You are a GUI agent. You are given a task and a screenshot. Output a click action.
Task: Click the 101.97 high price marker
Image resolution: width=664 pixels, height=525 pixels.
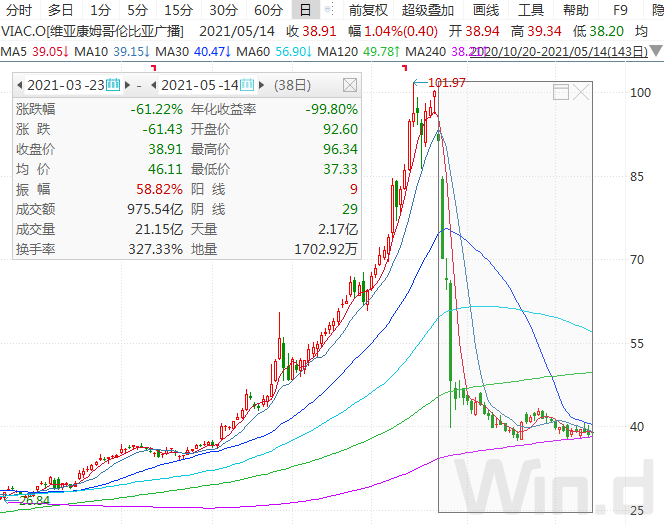tap(447, 82)
